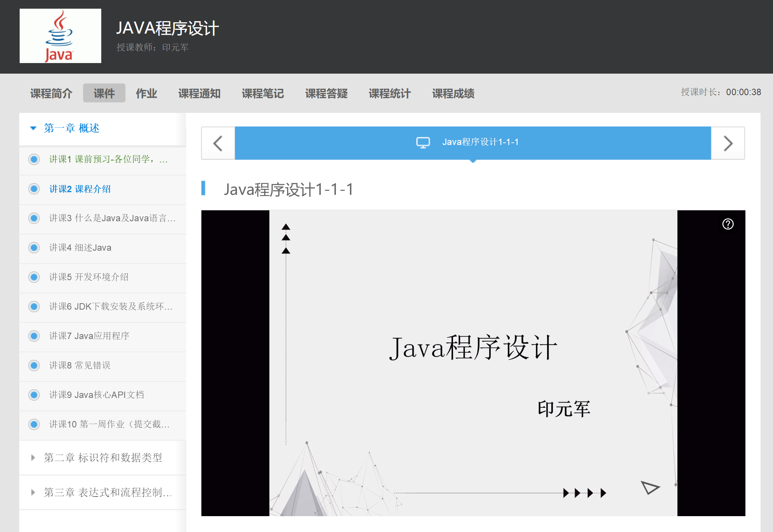
Task: Click the circle icon beside 讲课4 细述Java
Action: click(34, 248)
